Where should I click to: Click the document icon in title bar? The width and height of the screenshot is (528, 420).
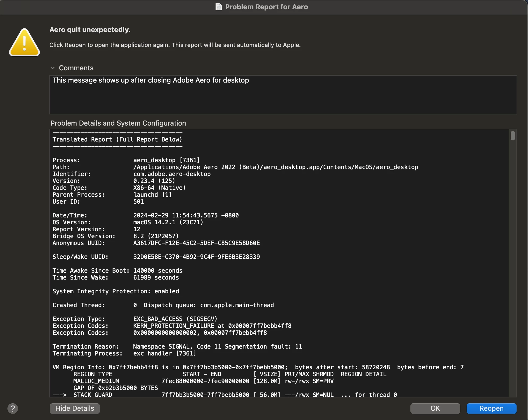[x=218, y=7]
